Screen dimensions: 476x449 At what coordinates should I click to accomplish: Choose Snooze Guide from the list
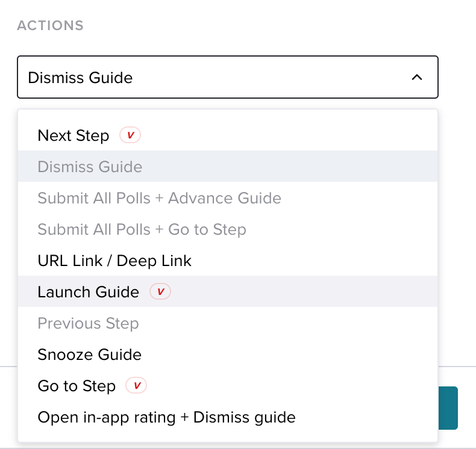pyautogui.click(x=228, y=354)
